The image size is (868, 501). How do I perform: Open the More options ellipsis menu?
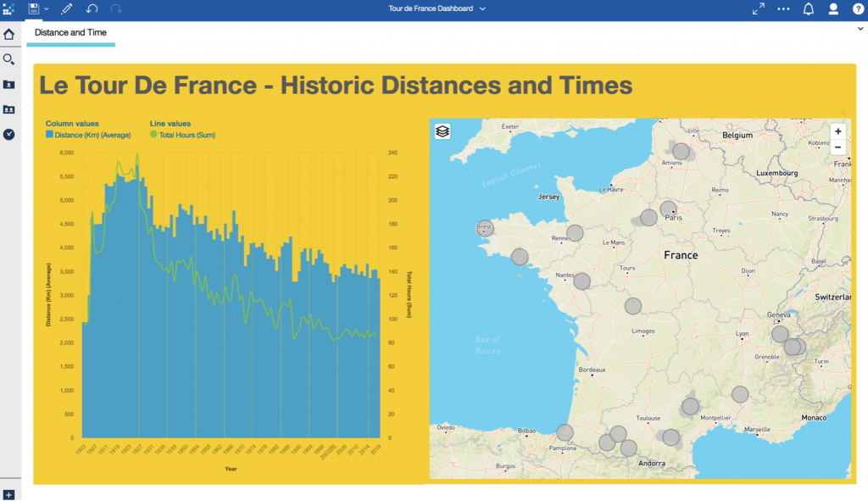[783, 8]
